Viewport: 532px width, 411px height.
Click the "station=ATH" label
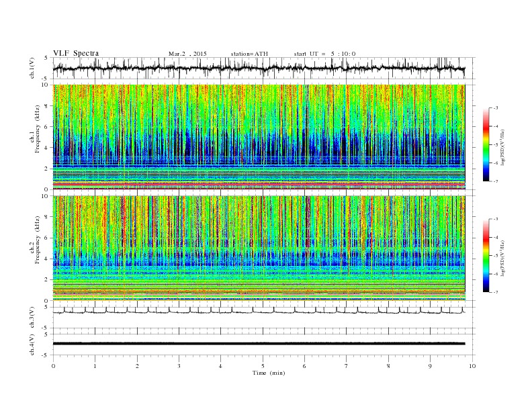pos(249,54)
